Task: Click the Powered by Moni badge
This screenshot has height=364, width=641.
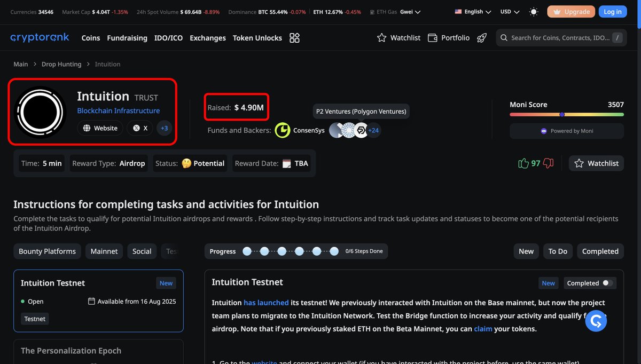Action: coord(567,131)
